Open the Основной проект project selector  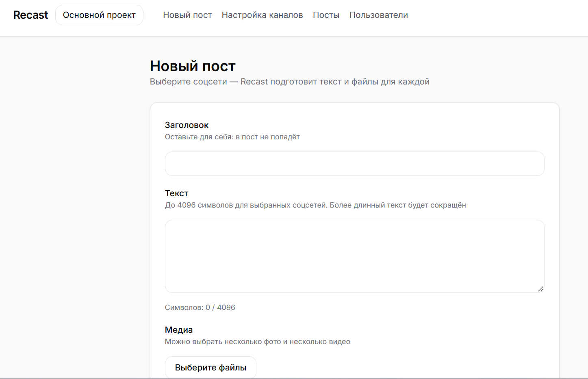99,15
